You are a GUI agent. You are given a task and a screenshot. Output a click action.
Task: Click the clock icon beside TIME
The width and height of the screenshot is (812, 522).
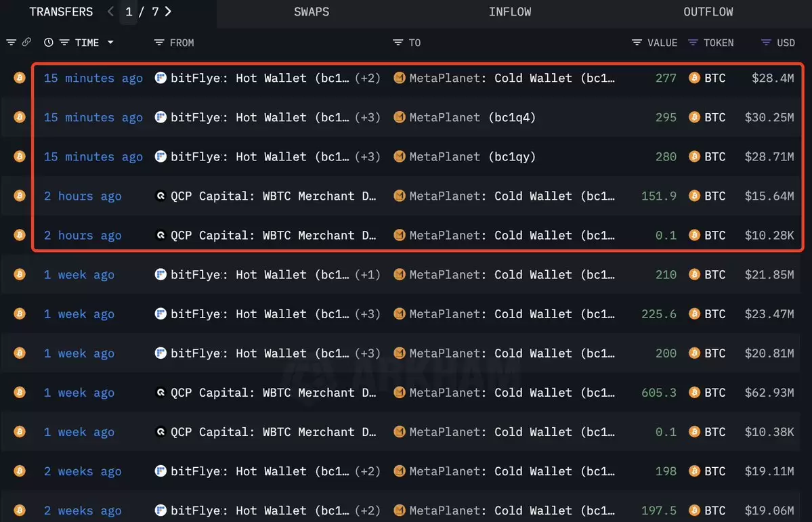(x=49, y=43)
